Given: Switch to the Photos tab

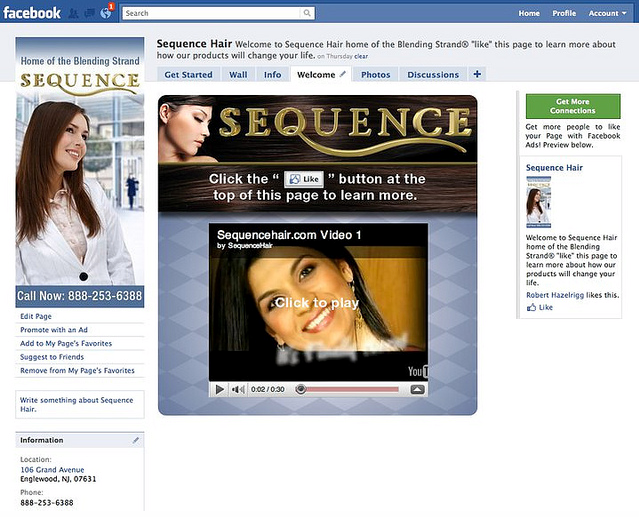Looking at the screenshot, I should point(375,75).
